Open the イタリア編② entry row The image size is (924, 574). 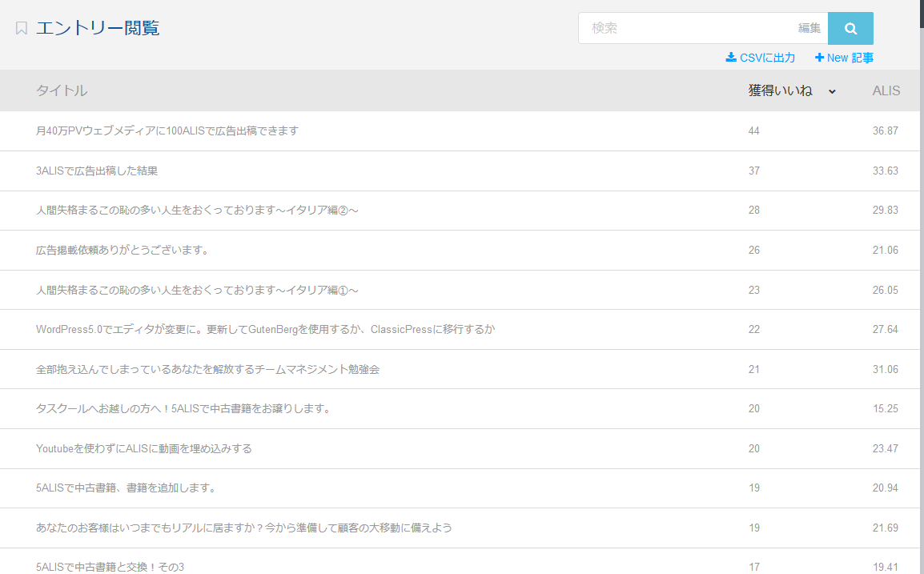[x=197, y=211]
